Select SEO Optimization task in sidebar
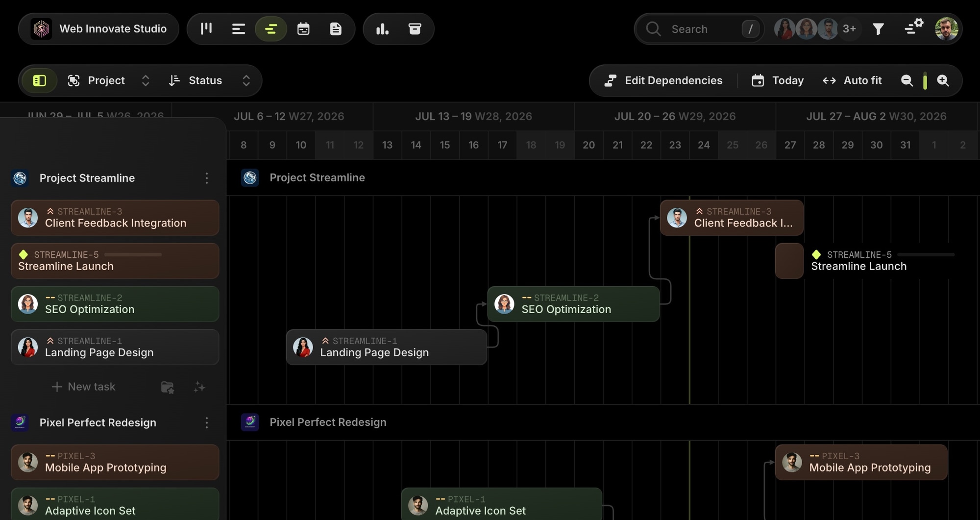980x520 pixels. [x=115, y=304]
